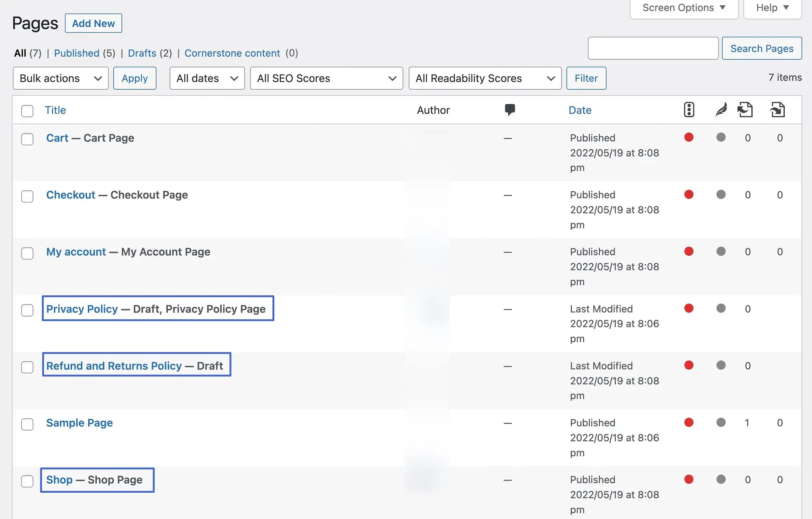812x519 pixels.
Task: Check the box for the Cart page
Action: click(27, 139)
